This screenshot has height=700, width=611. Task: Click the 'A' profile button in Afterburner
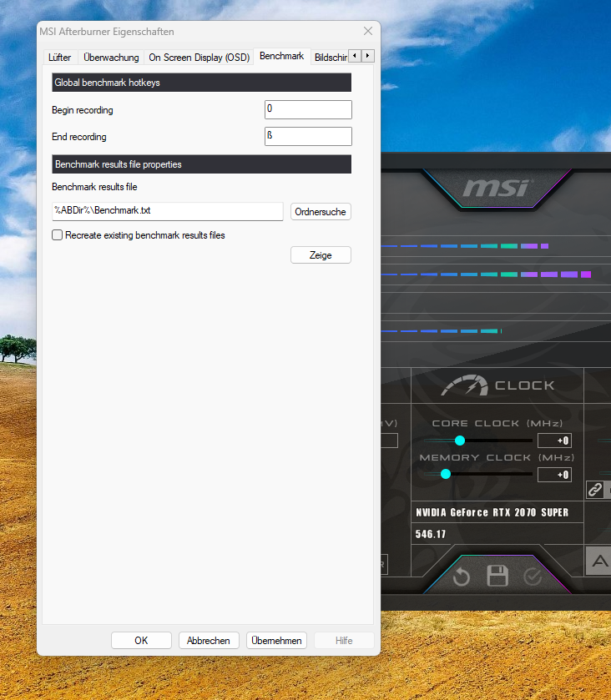[599, 561]
